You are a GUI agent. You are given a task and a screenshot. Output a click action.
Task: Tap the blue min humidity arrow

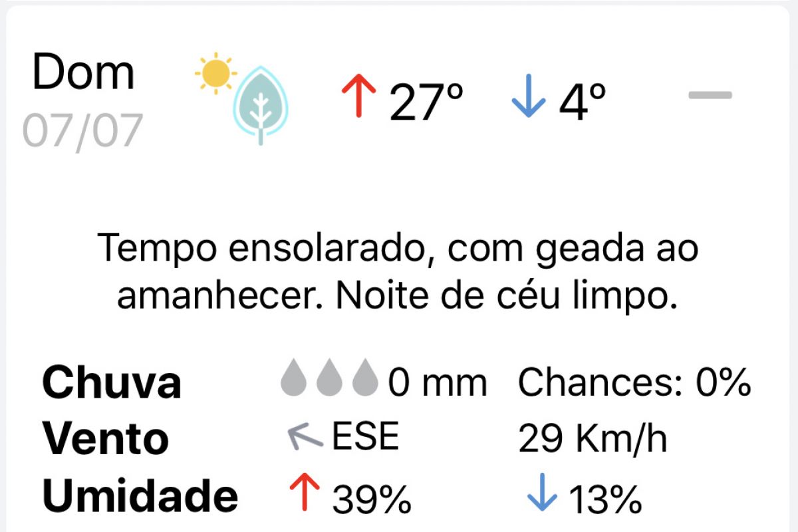point(541,493)
